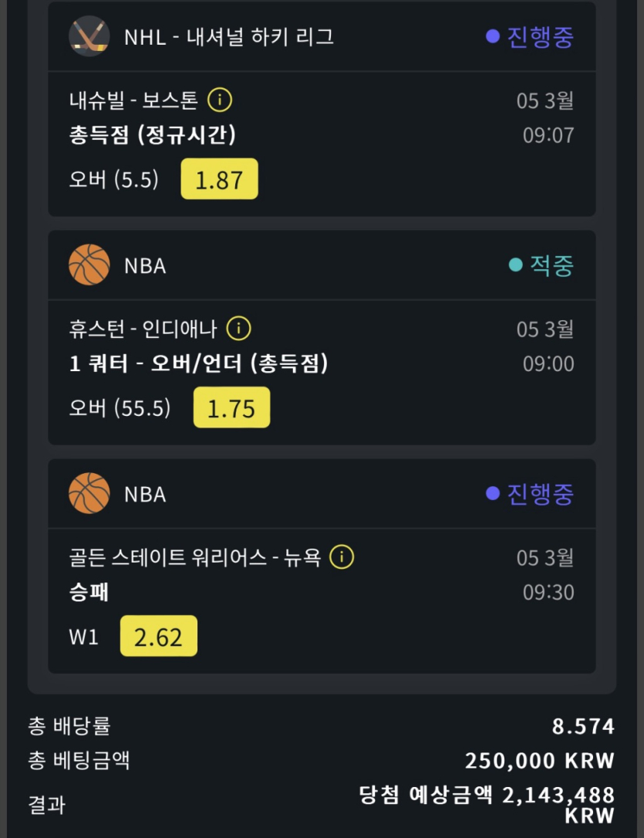The height and width of the screenshot is (838, 644).
Task: Tap 진행중 status on the NHL bet
Action: click(x=531, y=36)
